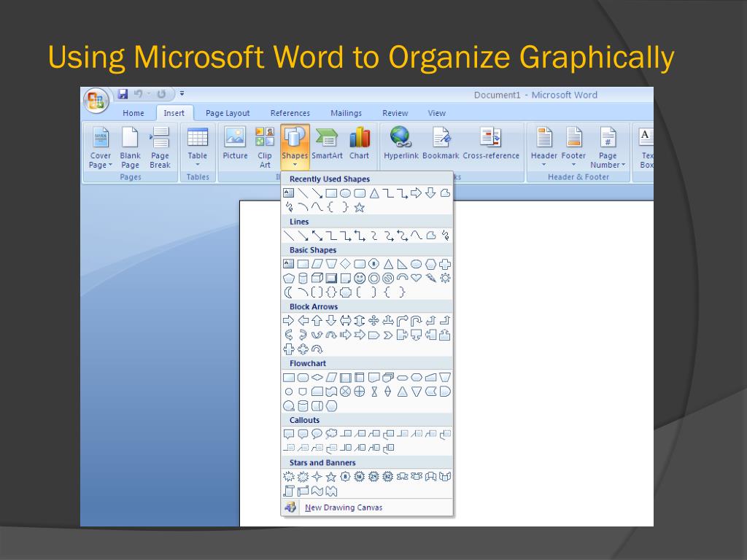Collapse the Shapes dropdown button
The width and height of the screenshot is (747, 560).
[x=295, y=147]
